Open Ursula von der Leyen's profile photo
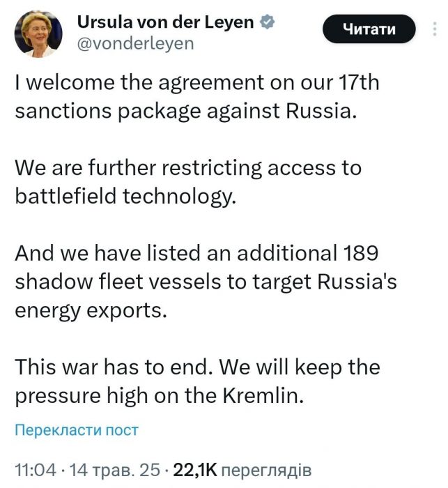Viewport: 448px width, 488px height. [x=38, y=34]
